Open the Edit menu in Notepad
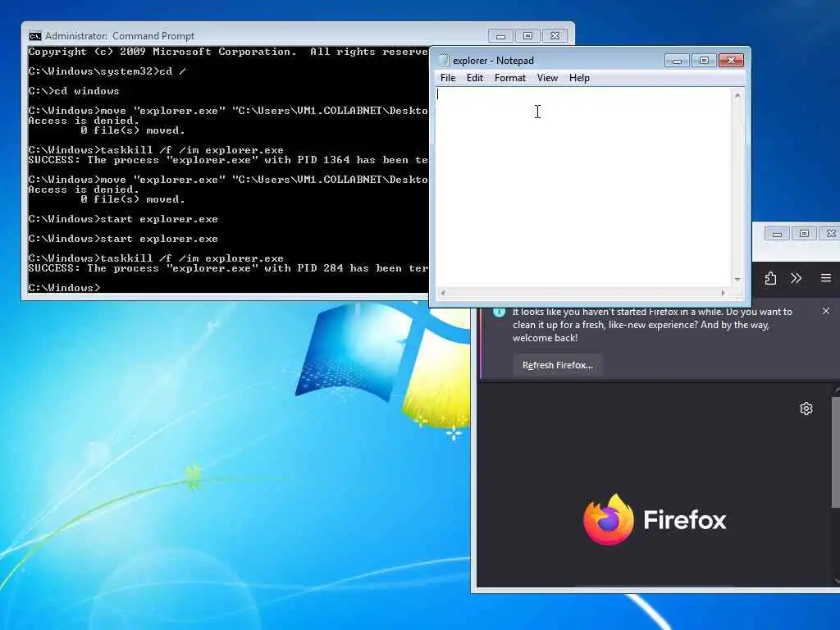The height and width of the screenshot is (630, 840). click(475, 78)
